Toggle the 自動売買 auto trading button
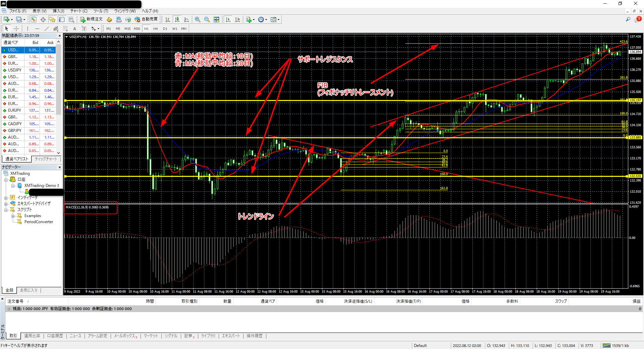This screenshot has width=644, height=349. coord(146,19)
